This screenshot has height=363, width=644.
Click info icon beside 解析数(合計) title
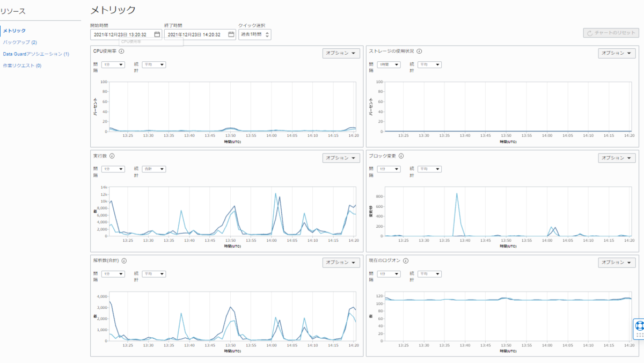pos(124,260)
